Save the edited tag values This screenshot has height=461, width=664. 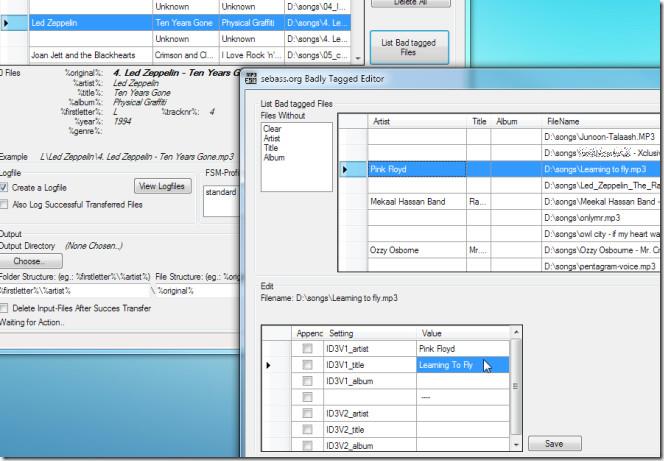point(553,443)
